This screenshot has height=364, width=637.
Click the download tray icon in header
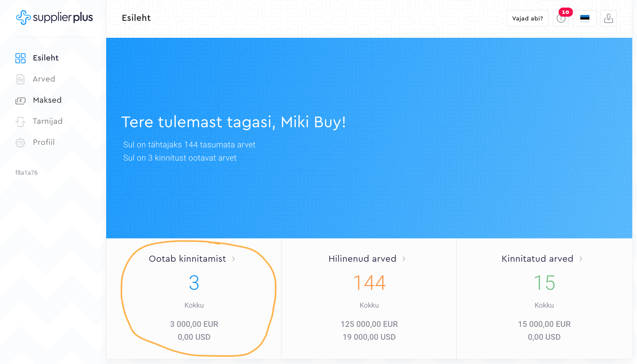(608, 18)
